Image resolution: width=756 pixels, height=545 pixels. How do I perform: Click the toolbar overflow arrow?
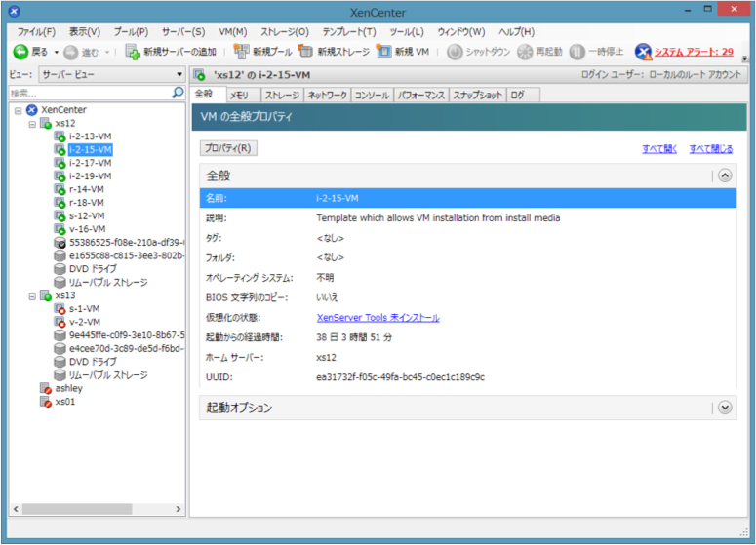point(745,58)
